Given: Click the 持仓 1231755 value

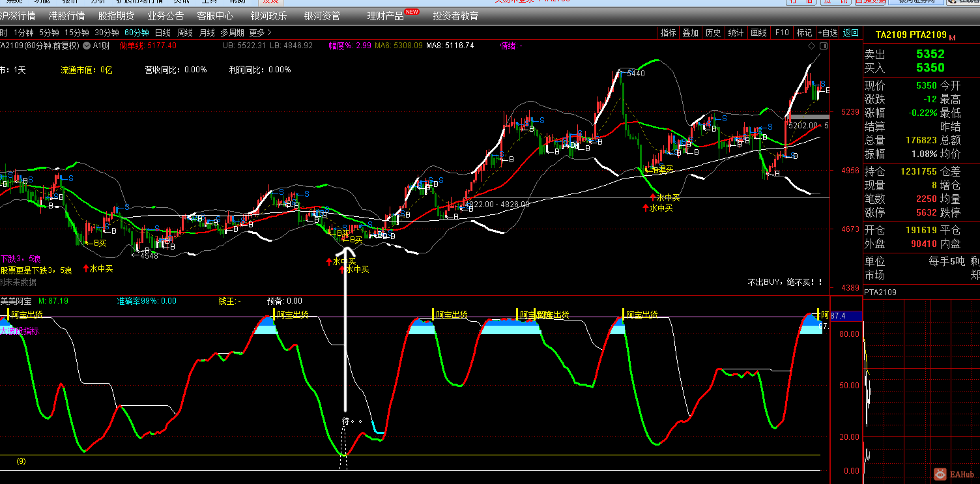Looking at the screenshot, I should (918, 171).
